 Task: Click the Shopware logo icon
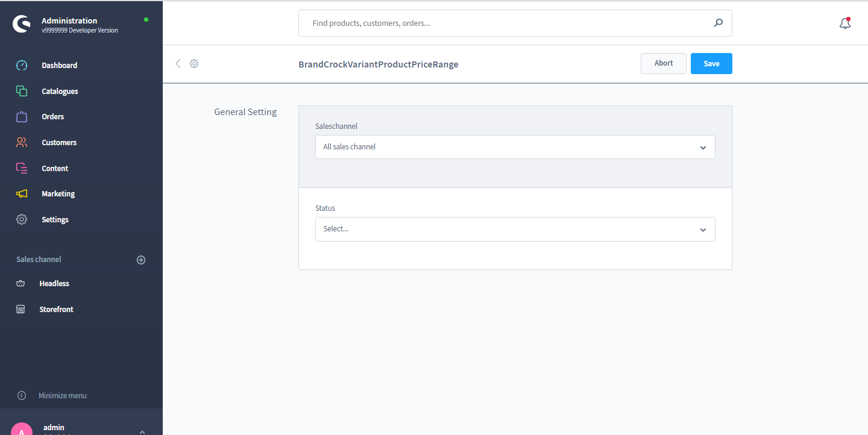[22, 24]
